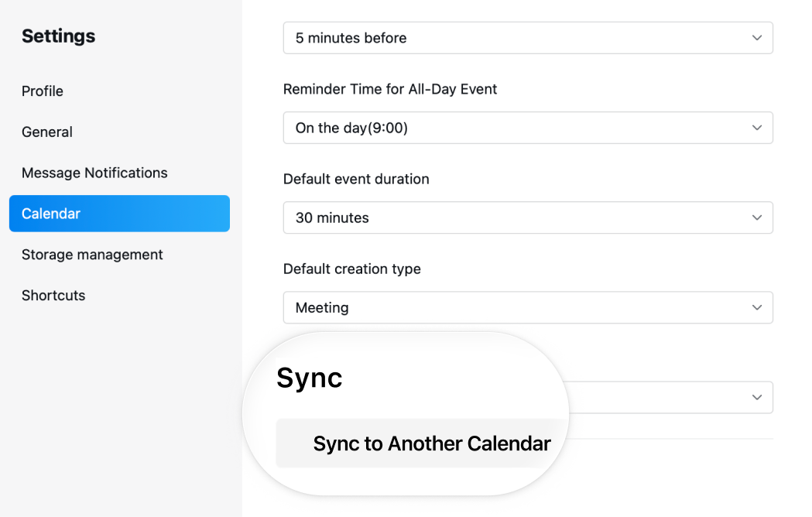812x517 pixels.
Task: Click the chevron on "5 minutes before" dropdown
Action: pyautogui.click(x=756, y=38)
